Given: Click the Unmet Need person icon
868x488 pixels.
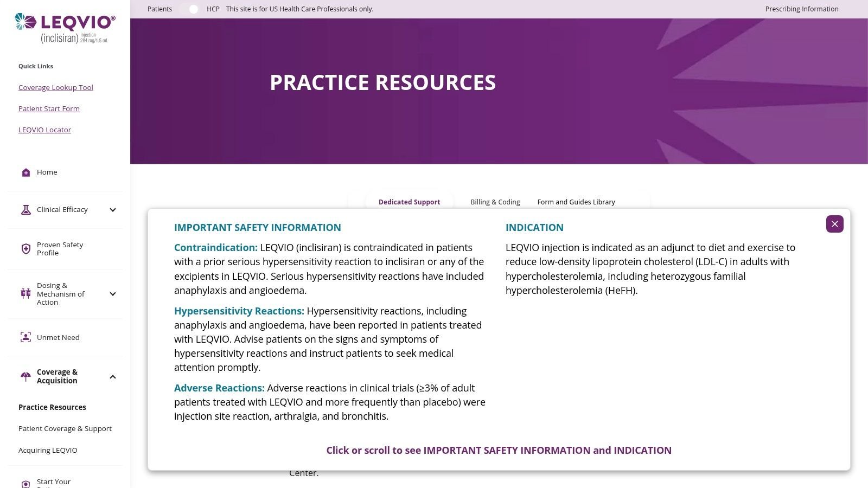Looking at the screenshot, I should 25,337.
